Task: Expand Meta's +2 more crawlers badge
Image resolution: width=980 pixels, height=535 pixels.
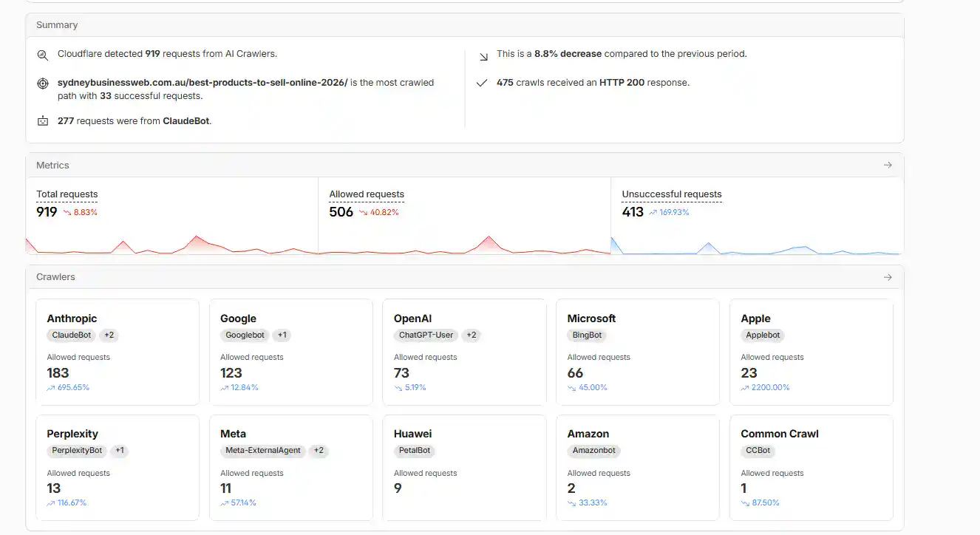Action: coord(318,450)
